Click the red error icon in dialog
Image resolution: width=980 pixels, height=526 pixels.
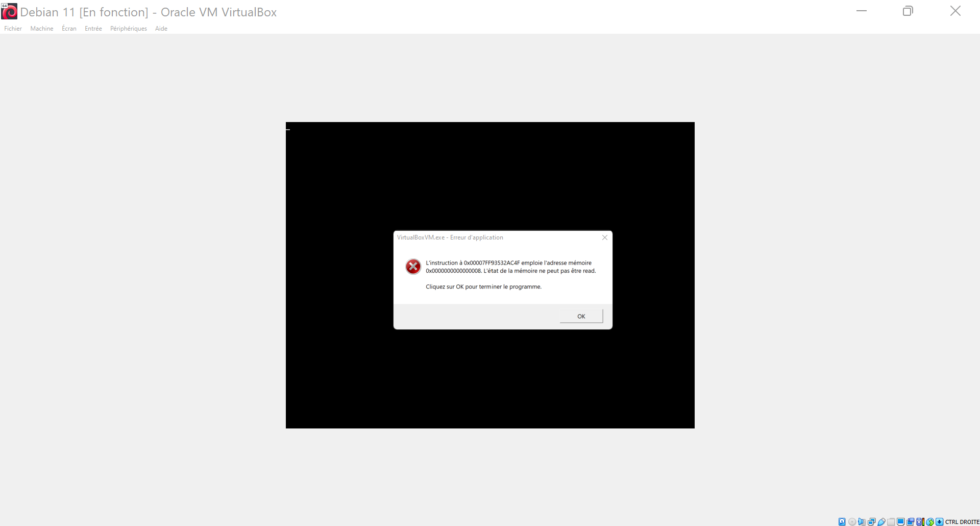coord(413,267)
